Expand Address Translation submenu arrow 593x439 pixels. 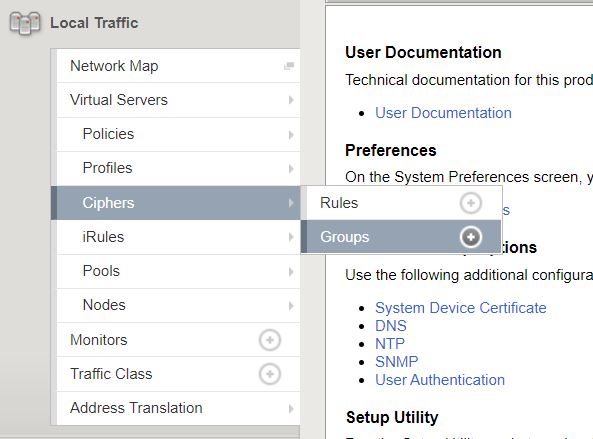(x=291, y=408)
